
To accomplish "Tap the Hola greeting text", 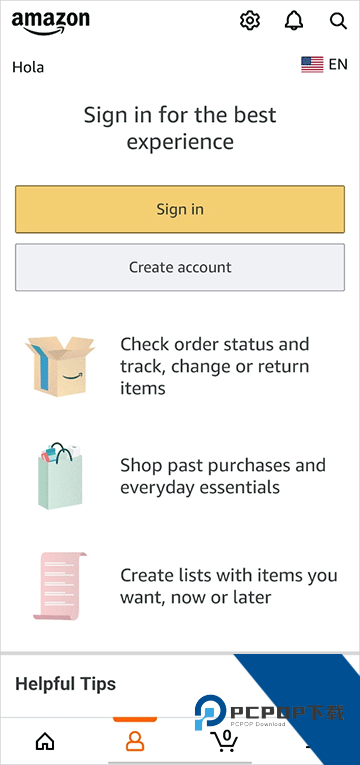I will tap(28, 67).
